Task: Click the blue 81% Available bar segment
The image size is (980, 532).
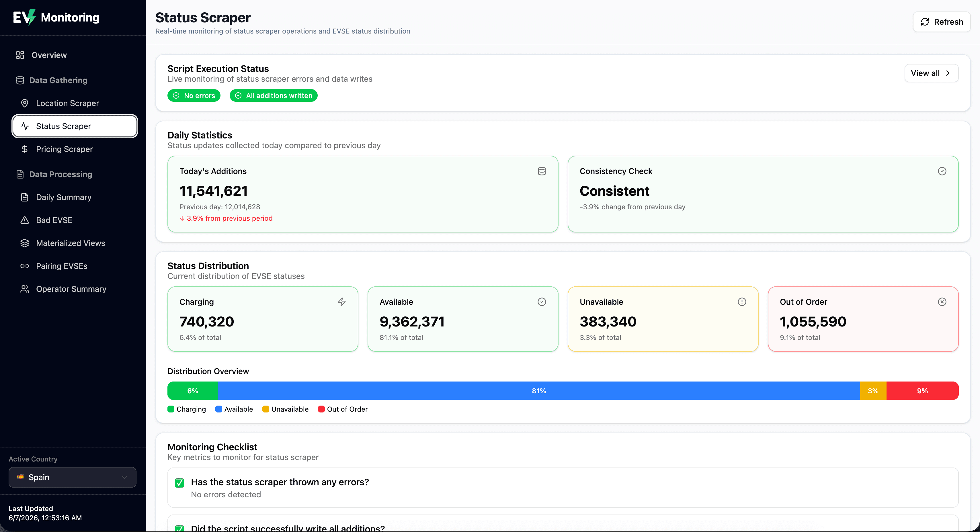Action: pos(539,390)
